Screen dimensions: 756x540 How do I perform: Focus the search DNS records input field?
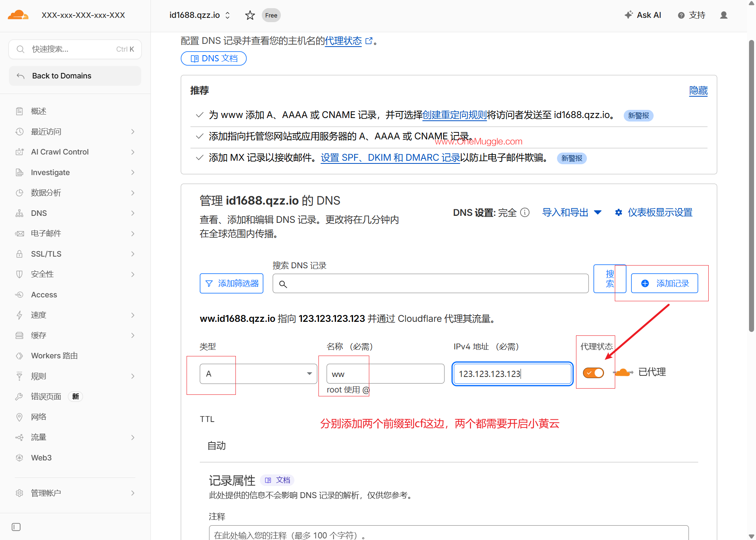(431, 283)
